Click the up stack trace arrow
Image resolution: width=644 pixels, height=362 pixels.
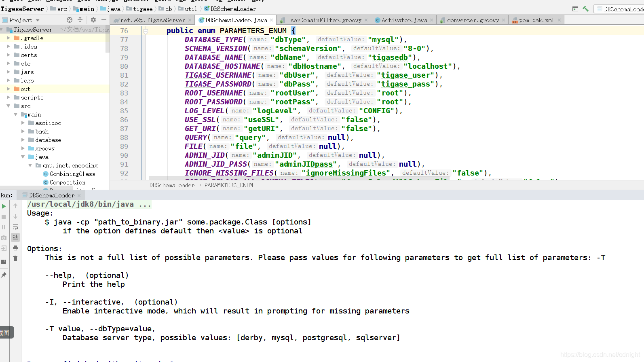[x=15, y=206]
